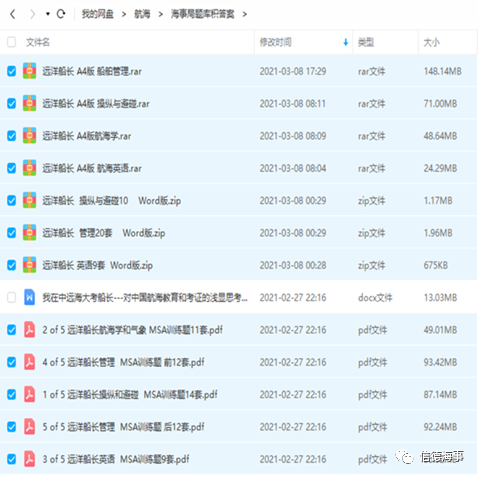
Task: Select the 4 of 5 MSA训练题 前12套.pdf row
Action: click(238, 362)
